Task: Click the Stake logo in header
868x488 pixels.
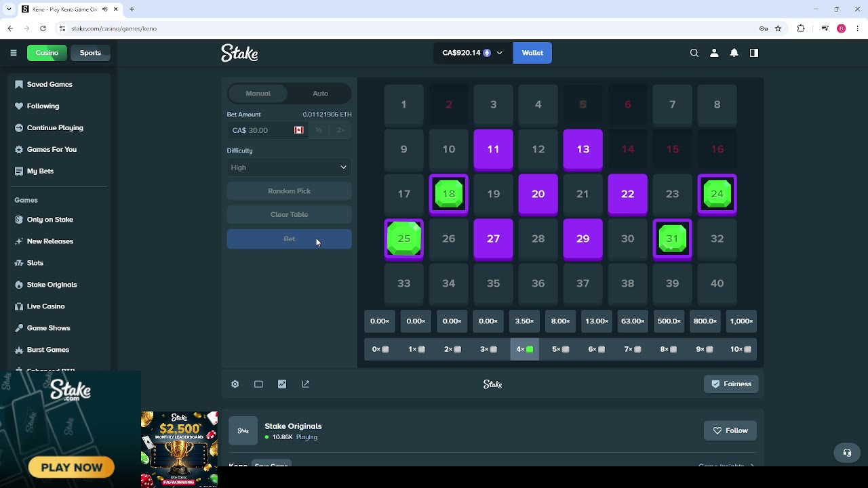Action: tap(239, 53)
